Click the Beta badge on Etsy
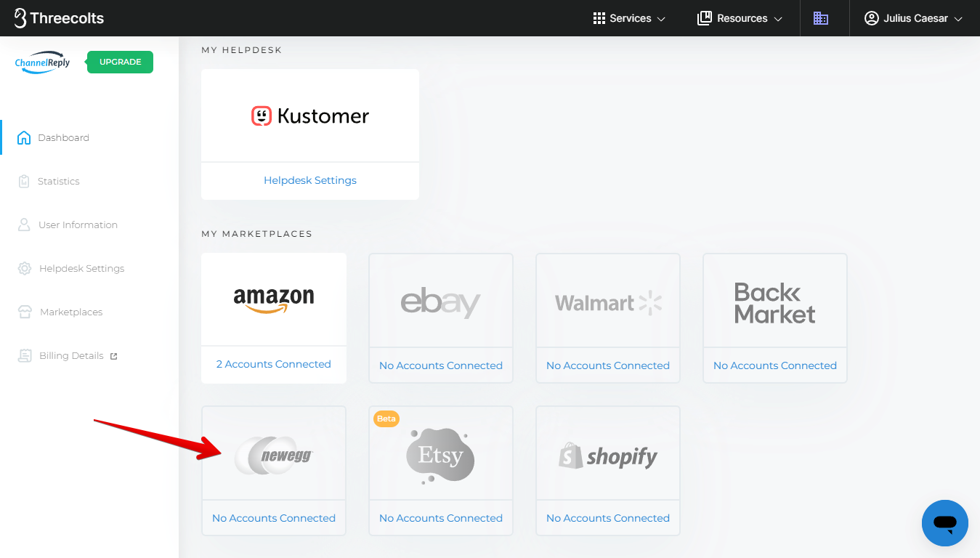The width and height of the screenshot is (980, 558). pyautogui.click(x=386, y=418)
